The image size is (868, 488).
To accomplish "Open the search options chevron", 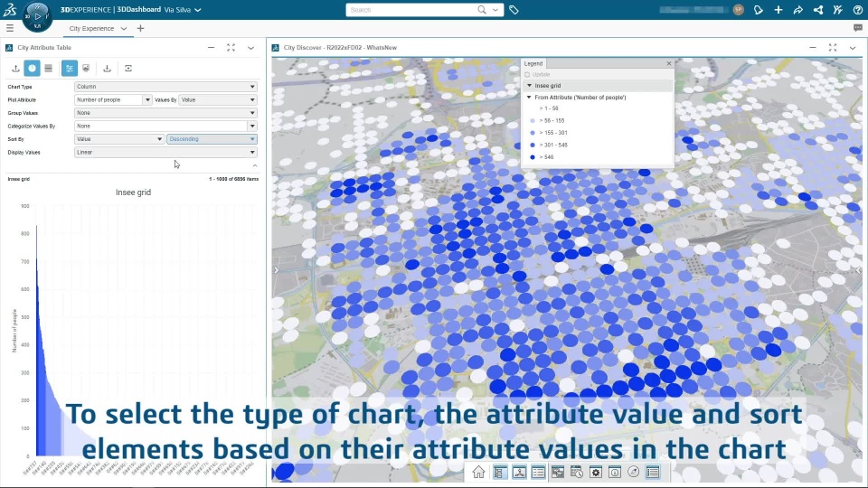I will [x=495, y=10].
